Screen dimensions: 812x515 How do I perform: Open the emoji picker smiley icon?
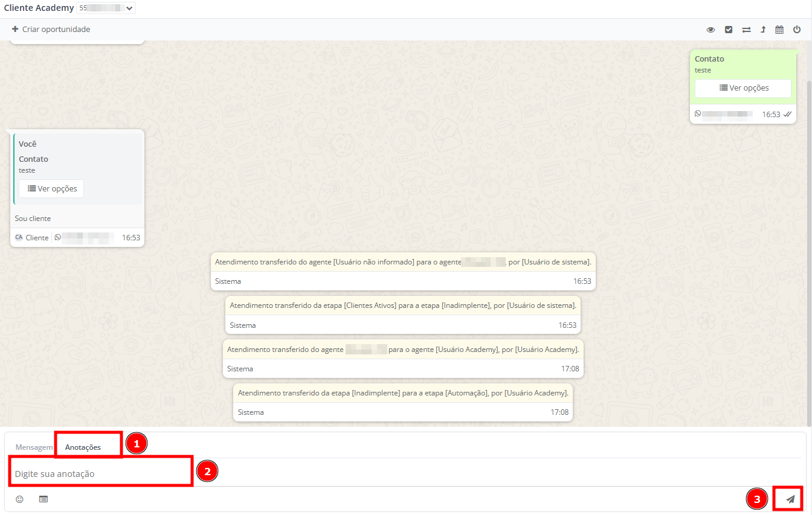coord(20,499)
